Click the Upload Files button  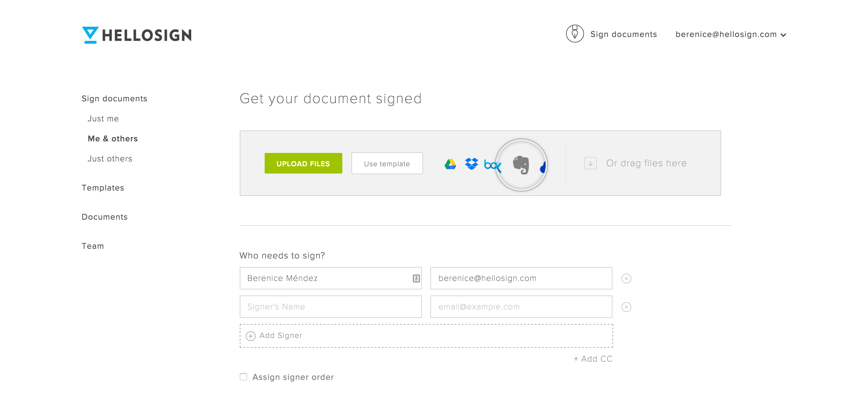pos(303,163)
